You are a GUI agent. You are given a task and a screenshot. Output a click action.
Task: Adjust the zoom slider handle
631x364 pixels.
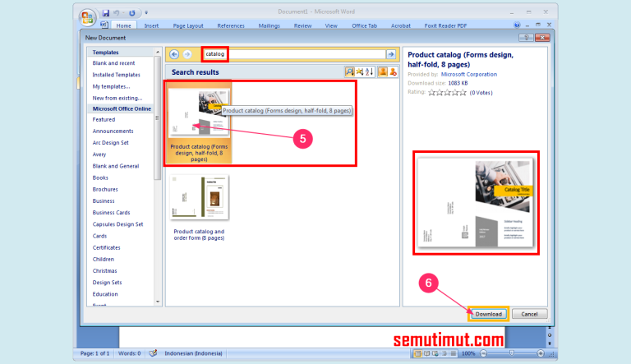coord(512,353)
